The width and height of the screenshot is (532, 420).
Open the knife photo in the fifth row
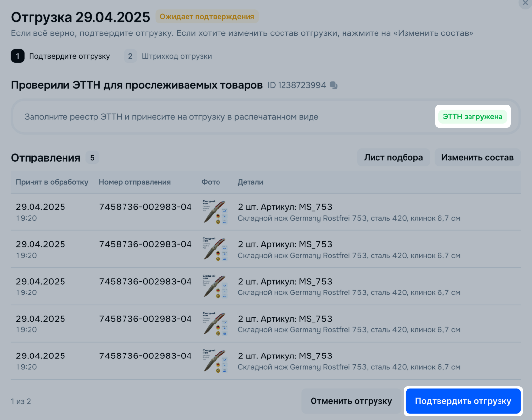215,361
